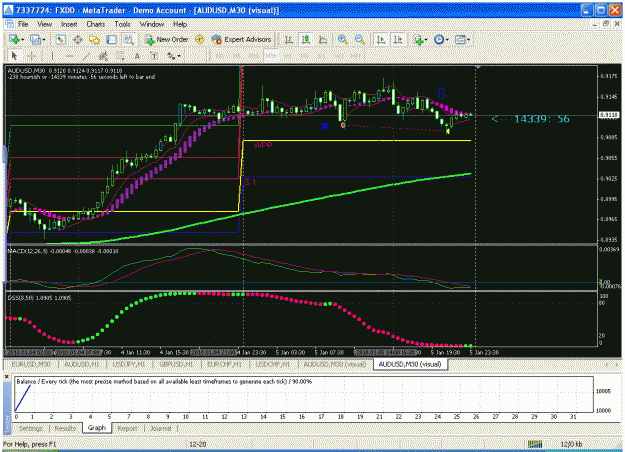Screen dimensions: 625x452
Task: Zoom in on the chart
Action: pos(342,39)
